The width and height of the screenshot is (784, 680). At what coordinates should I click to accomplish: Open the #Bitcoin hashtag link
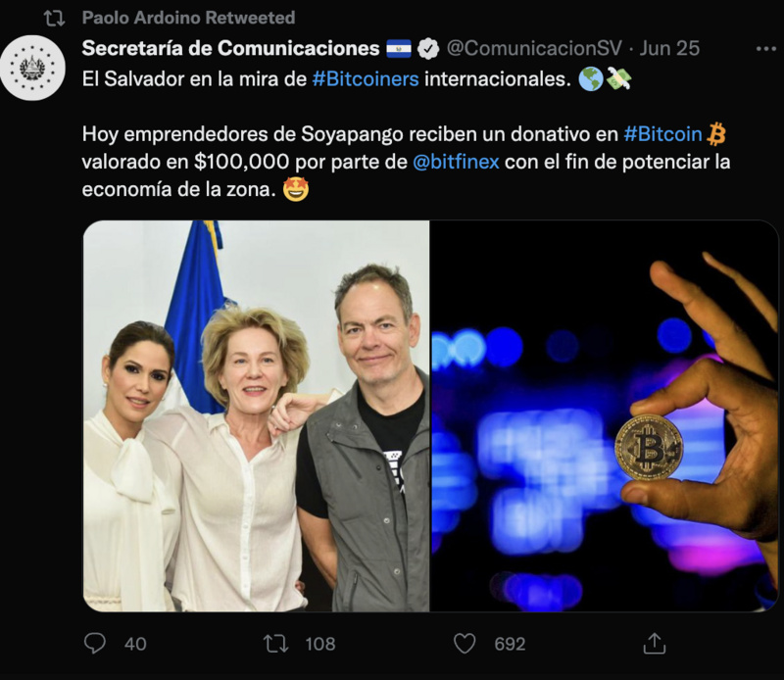point(663,134)
